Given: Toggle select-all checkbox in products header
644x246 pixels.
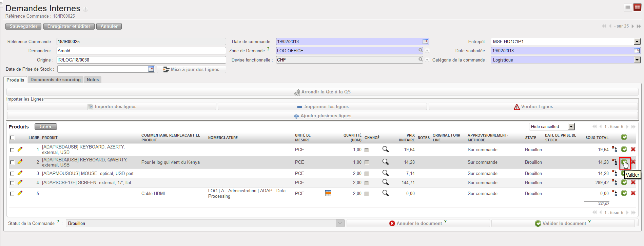Looking at the screenshot, I should tap(12, 138).
